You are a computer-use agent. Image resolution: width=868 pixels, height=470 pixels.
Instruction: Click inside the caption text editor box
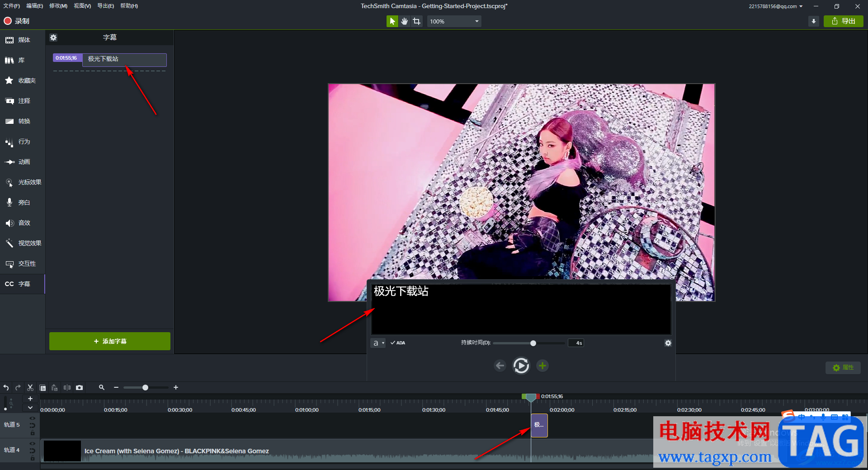tap(521, 309)
